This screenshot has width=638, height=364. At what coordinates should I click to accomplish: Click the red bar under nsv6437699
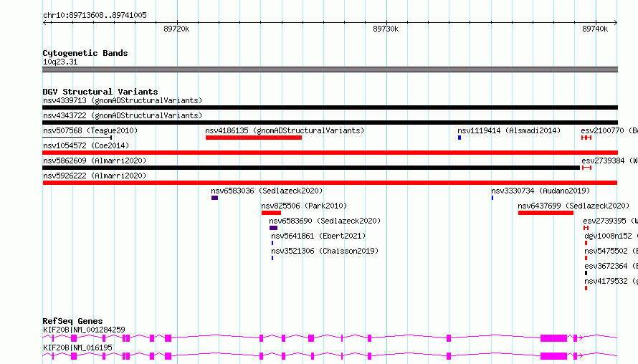(x=546, y=213)
